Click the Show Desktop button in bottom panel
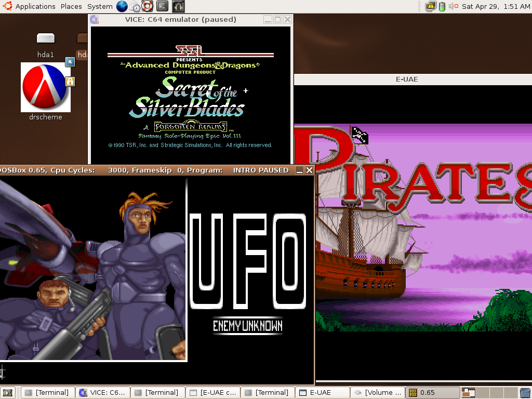 (8, 393)
